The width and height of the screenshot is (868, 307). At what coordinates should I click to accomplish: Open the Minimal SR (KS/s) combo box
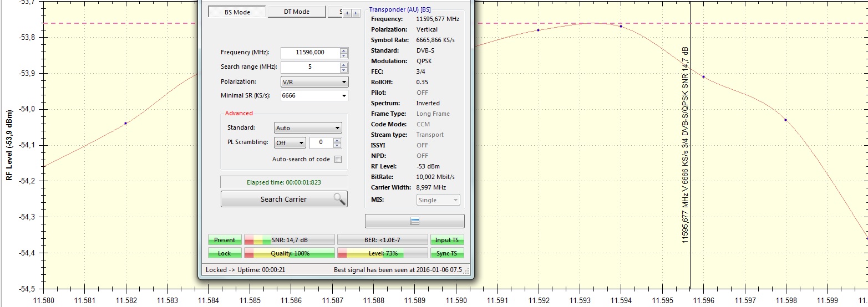(314, 96)
